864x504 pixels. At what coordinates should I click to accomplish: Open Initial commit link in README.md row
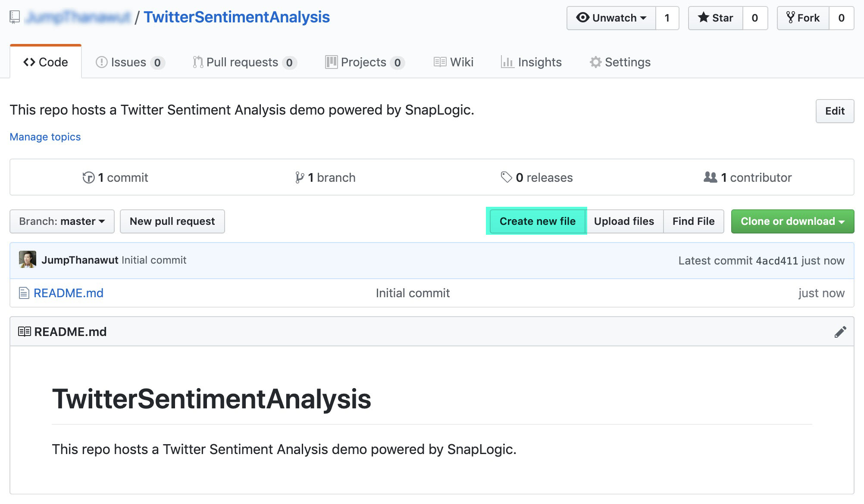[413, 293]
